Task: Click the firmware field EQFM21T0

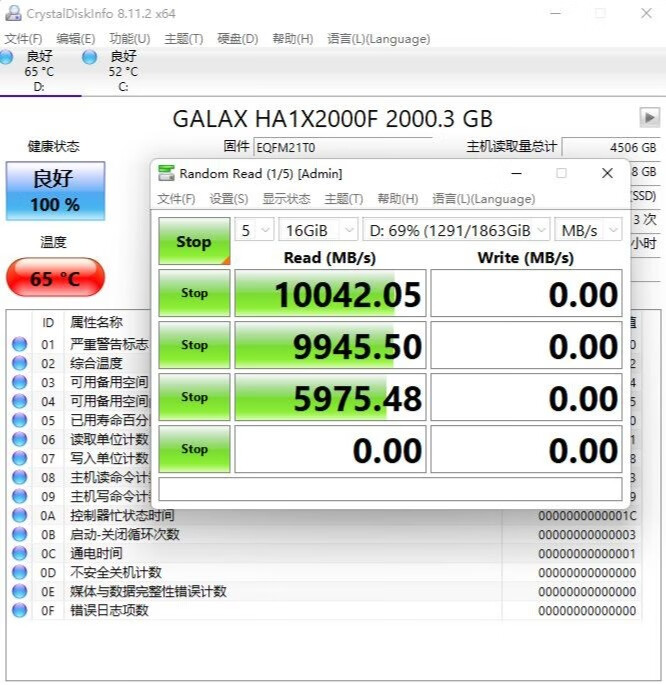Action: [x=343, y=147]
